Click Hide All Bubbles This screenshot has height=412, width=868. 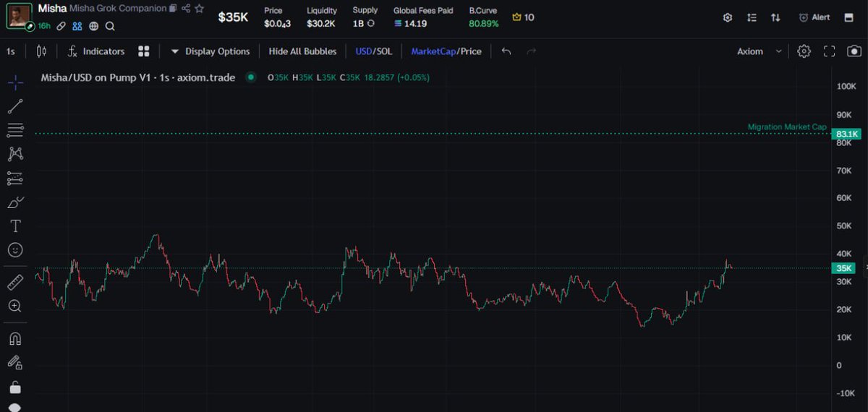click(x=302, y=51)
